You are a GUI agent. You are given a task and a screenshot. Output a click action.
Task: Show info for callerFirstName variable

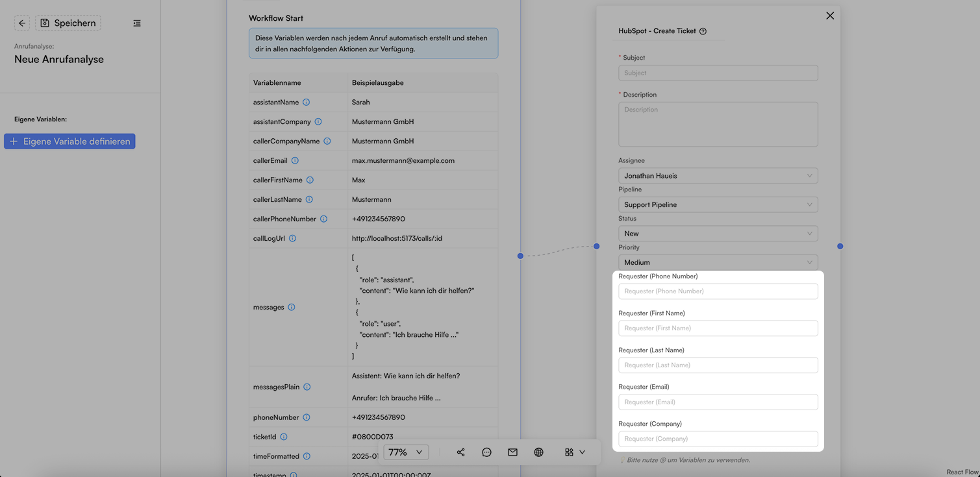click(310, 180)
